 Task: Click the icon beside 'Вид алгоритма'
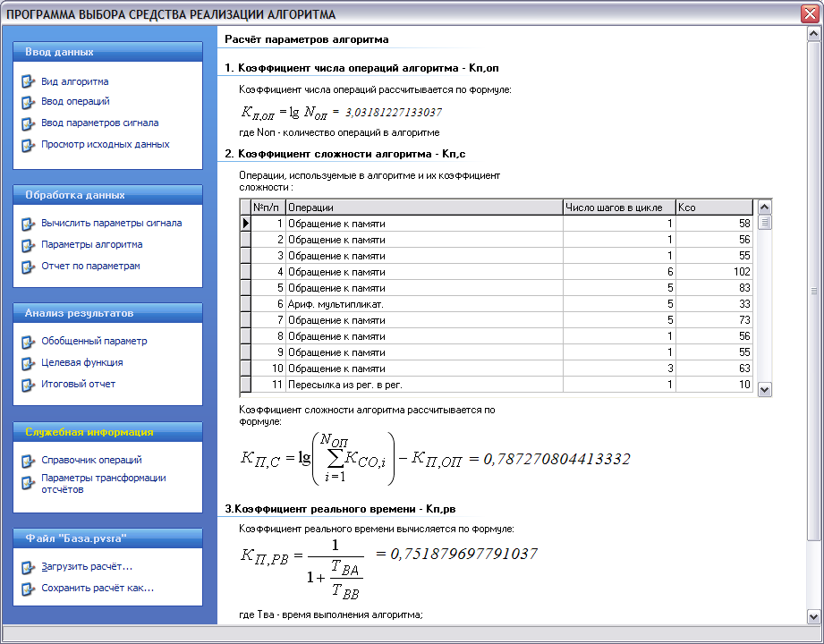[x=28, y=82]
